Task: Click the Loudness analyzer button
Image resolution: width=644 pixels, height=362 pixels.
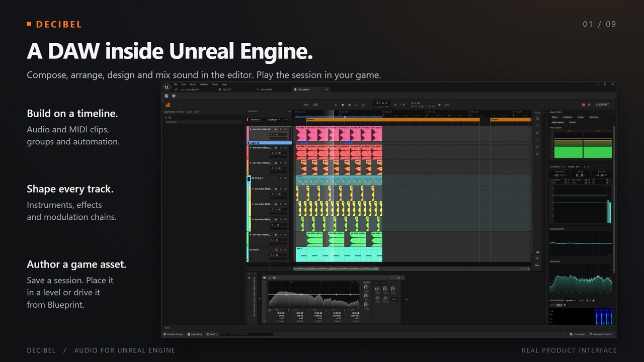Action: (568, 117)
